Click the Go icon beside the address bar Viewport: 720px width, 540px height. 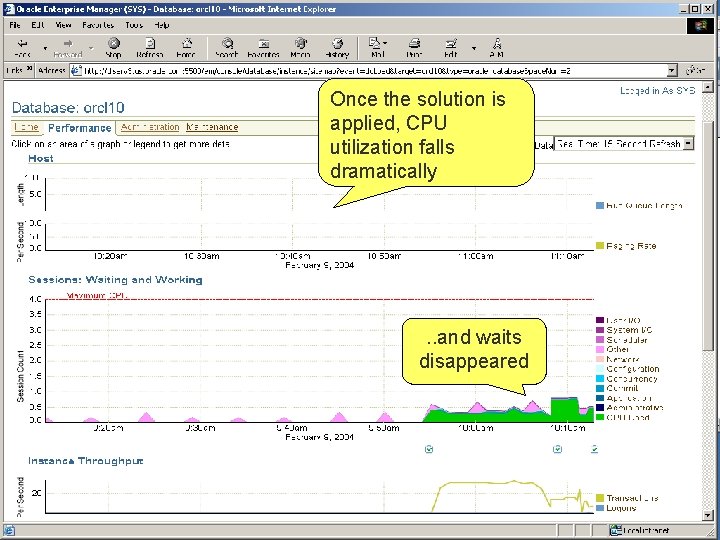(695, 70)
